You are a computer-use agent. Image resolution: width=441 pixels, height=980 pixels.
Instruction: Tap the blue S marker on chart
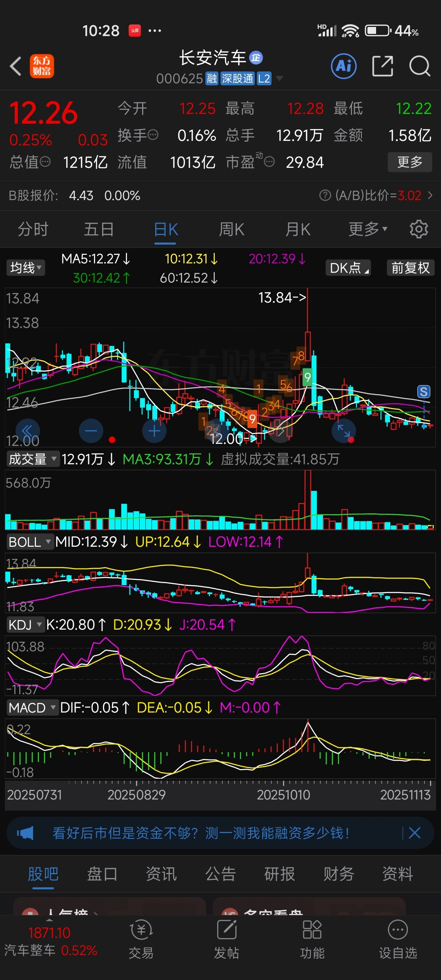[423, 392]
